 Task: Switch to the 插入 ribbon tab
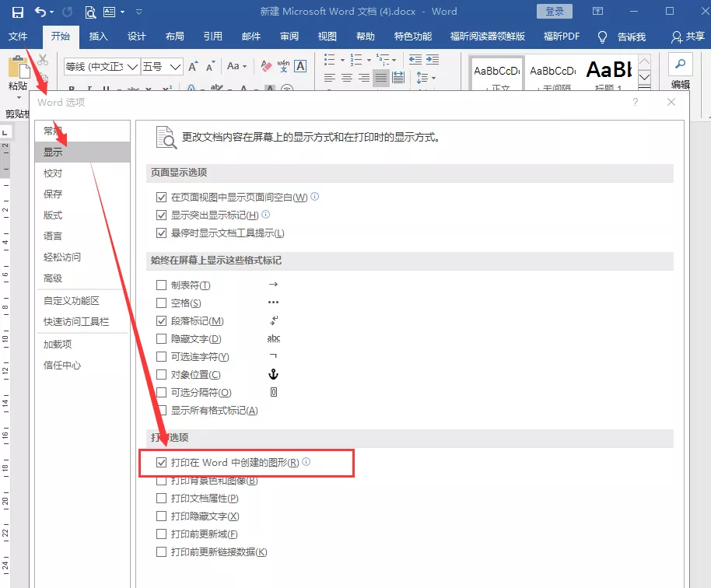click(98, 37)
